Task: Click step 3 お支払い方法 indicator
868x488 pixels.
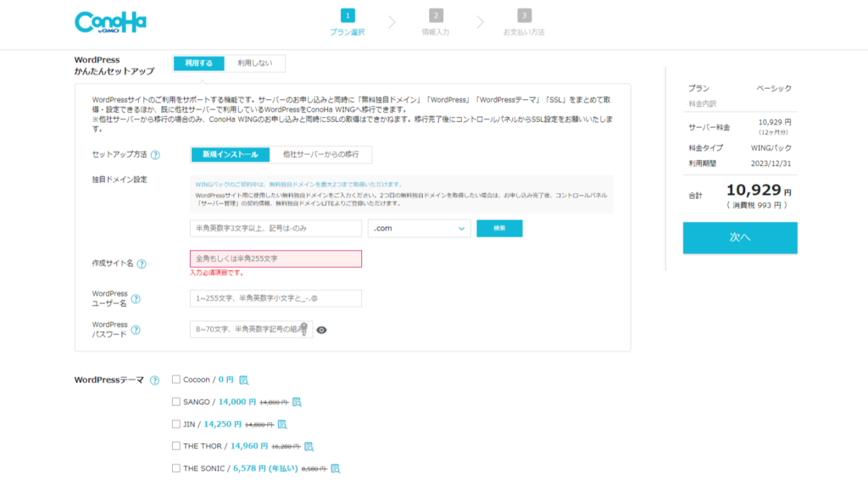Action: (x=524, y=23)
